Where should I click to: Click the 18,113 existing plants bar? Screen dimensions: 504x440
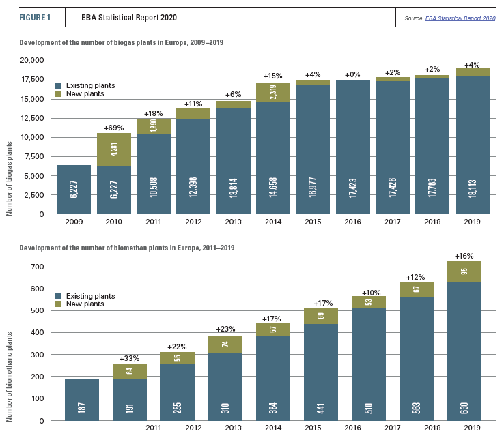click(x=473, y=145)
